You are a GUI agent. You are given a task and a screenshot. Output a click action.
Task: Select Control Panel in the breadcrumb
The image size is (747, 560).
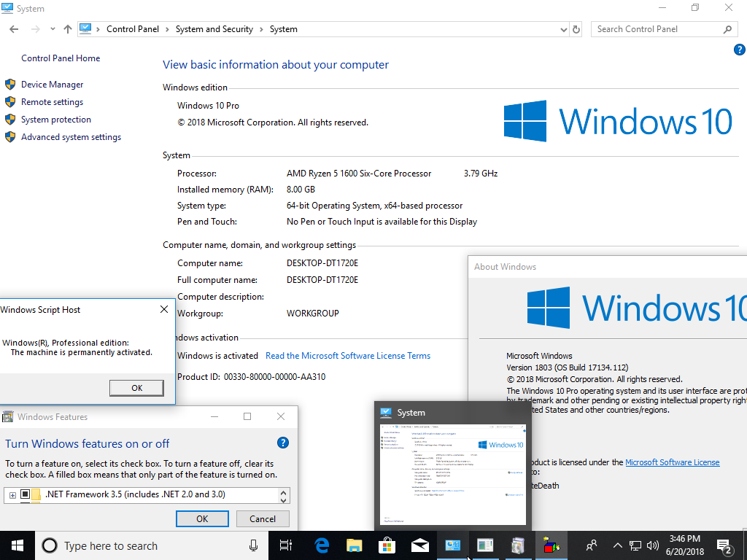point(133,29)
